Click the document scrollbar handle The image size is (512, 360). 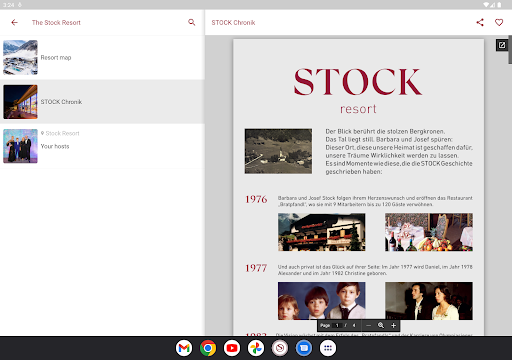(x=510, y=49)
